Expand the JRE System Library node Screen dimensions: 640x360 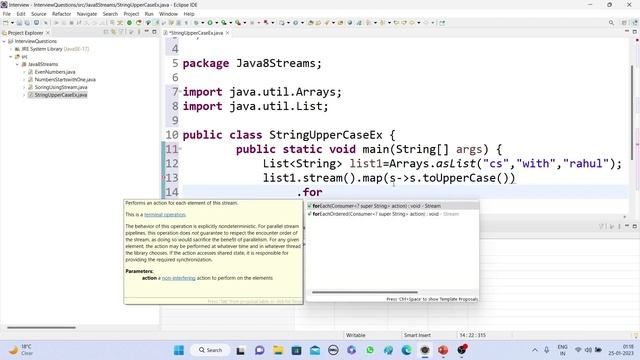(11, 49)
